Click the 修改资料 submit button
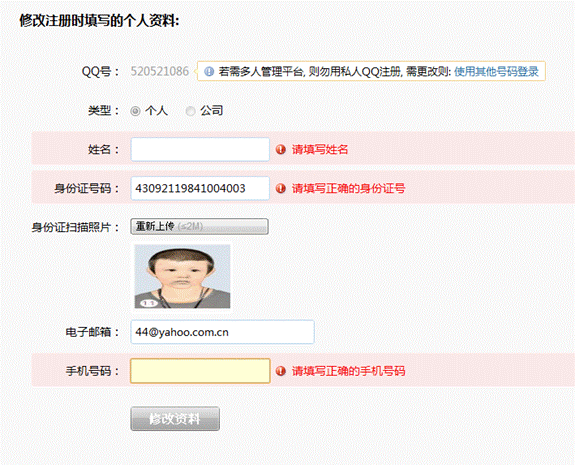This screenshot has height=466, width=576. tap(175, 419)
